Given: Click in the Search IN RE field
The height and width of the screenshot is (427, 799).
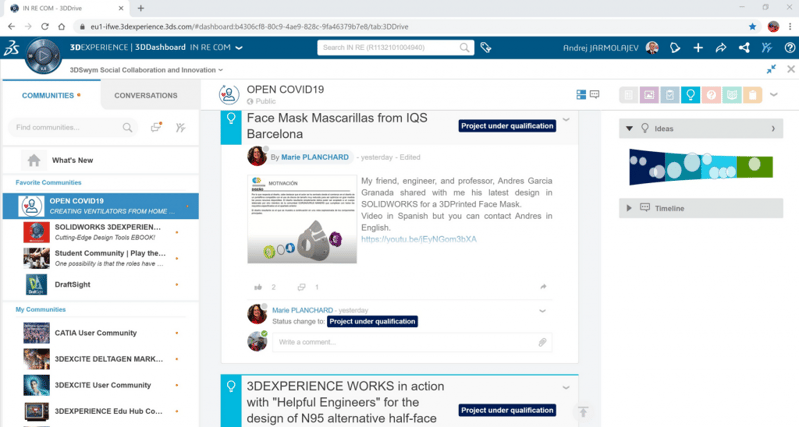Looking at the screenshot, I should point(395,47).
